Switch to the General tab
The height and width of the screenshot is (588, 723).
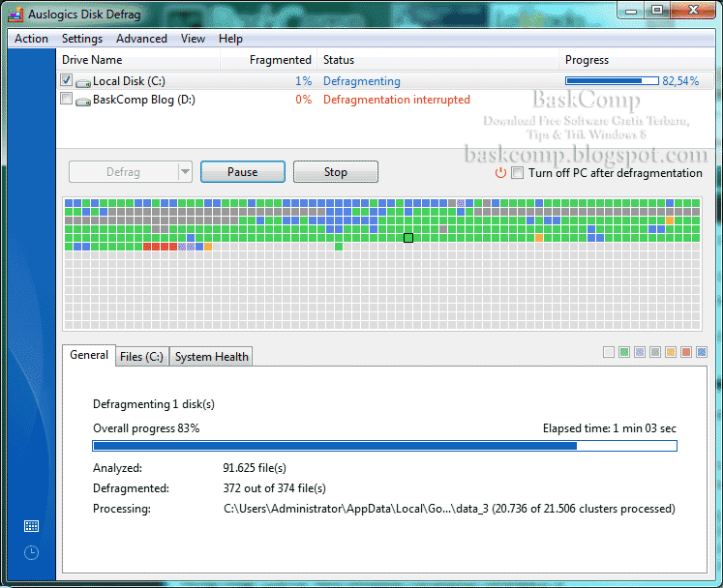tap(89, 355)
